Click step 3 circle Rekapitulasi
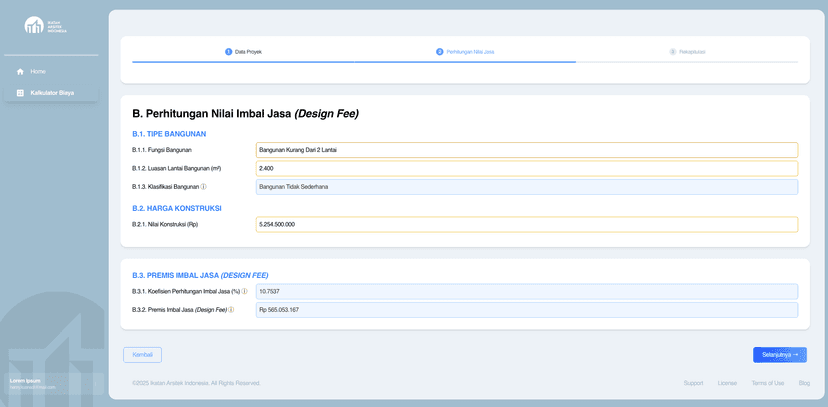The width and height of the screenshot is (828, 407). pos(673,52)
